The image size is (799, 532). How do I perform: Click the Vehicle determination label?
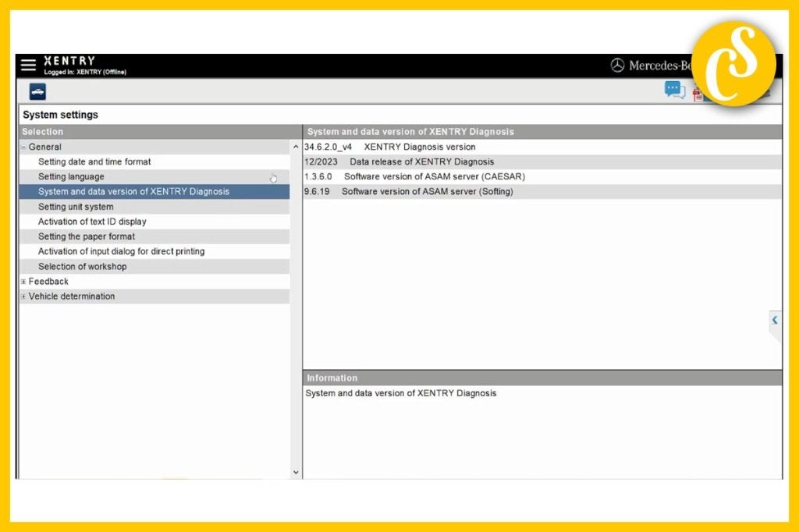(x=71, y=296)
